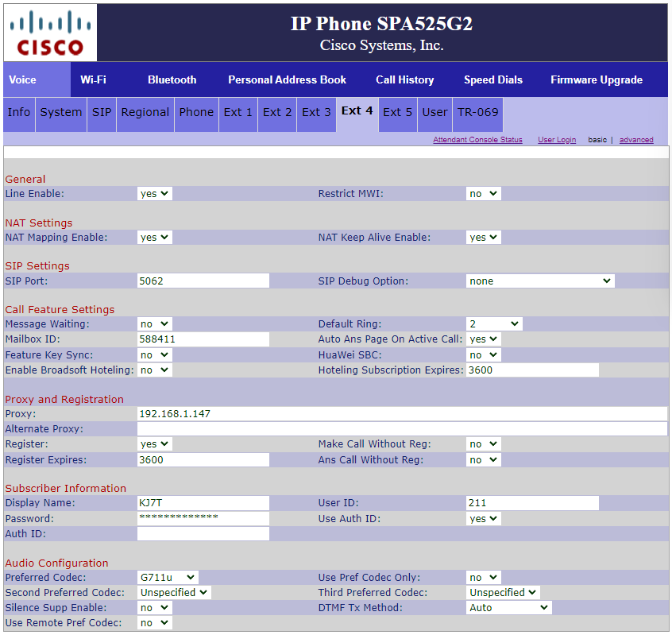Image resolution: width=672 pixels, height=635 pixels.
Task: Open the DTMF Tx Method dropdown
Action: point(508,607)
